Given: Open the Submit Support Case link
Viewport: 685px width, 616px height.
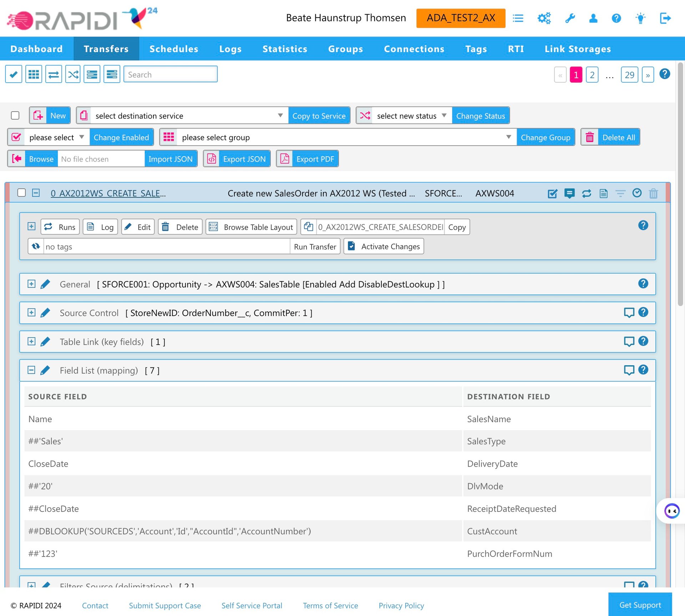Looking at the screenshot, I should [165, 605].
